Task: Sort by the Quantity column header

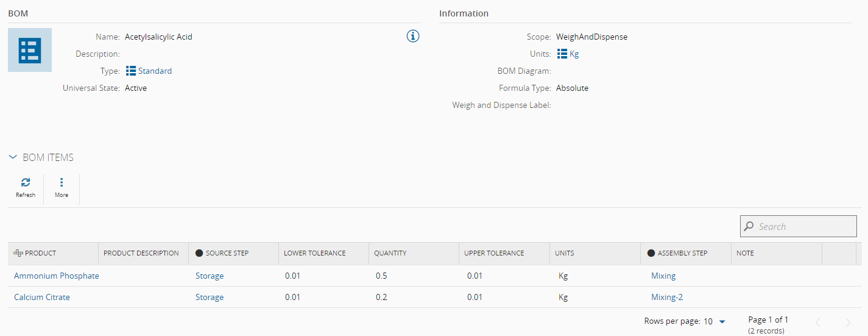Action: [x=390, y=253]
